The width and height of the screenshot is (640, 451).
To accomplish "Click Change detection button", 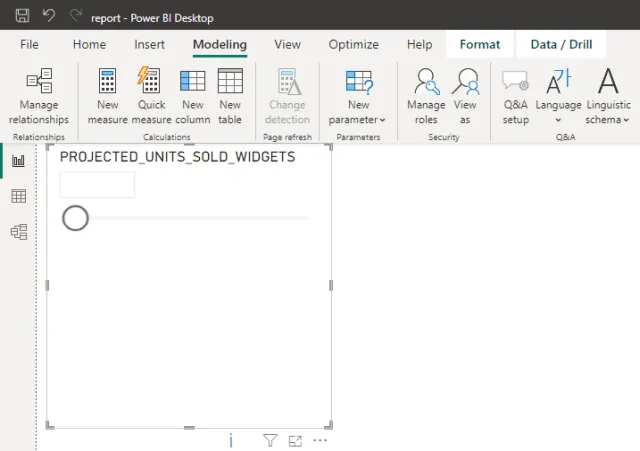I will click(x=287, y=97).
